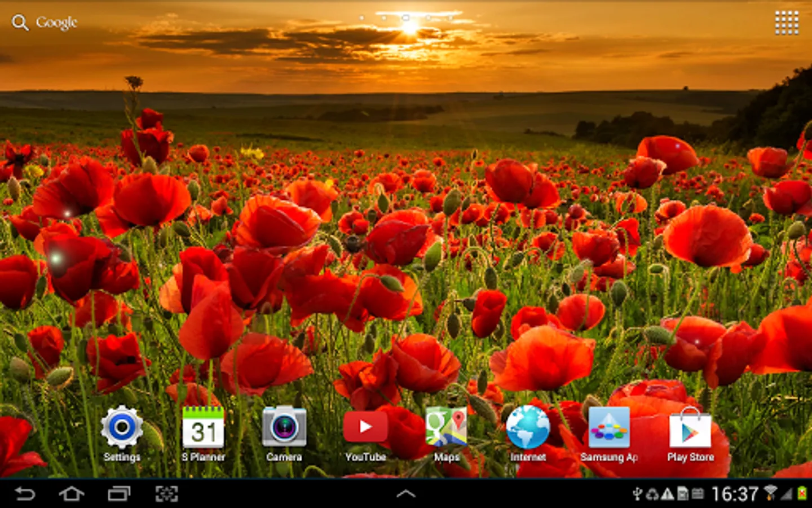Tap the Google search magnifier icon
The image size is (812, 508).
20,23
